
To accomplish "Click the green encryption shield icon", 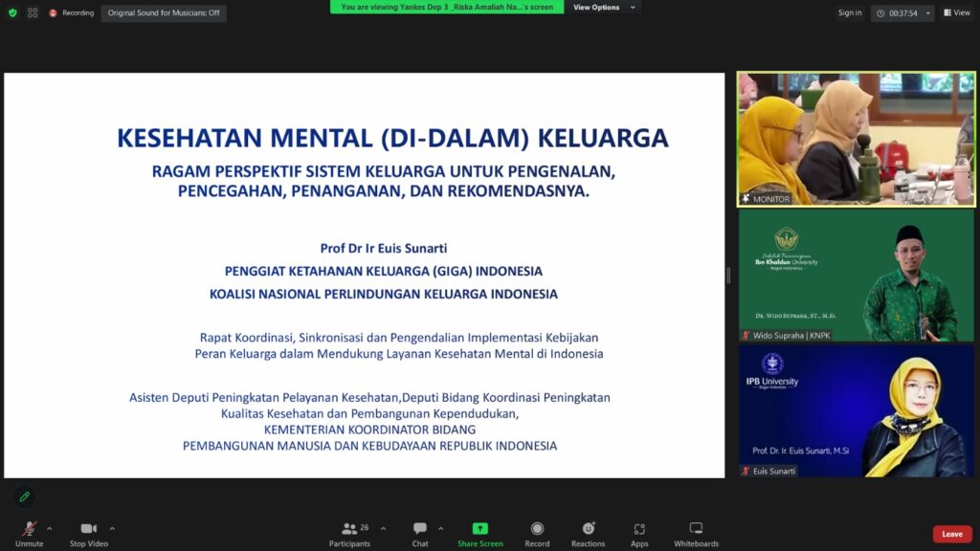I will click(x=12, y=13).
